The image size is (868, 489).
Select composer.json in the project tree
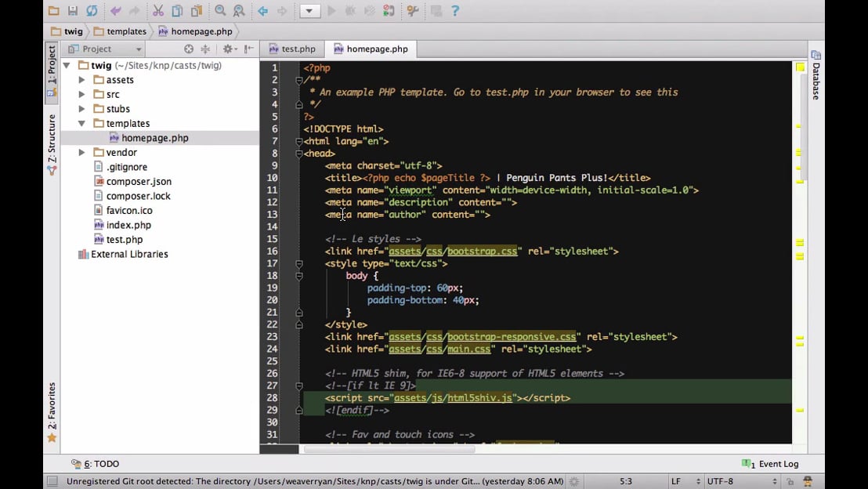(139, 182)
